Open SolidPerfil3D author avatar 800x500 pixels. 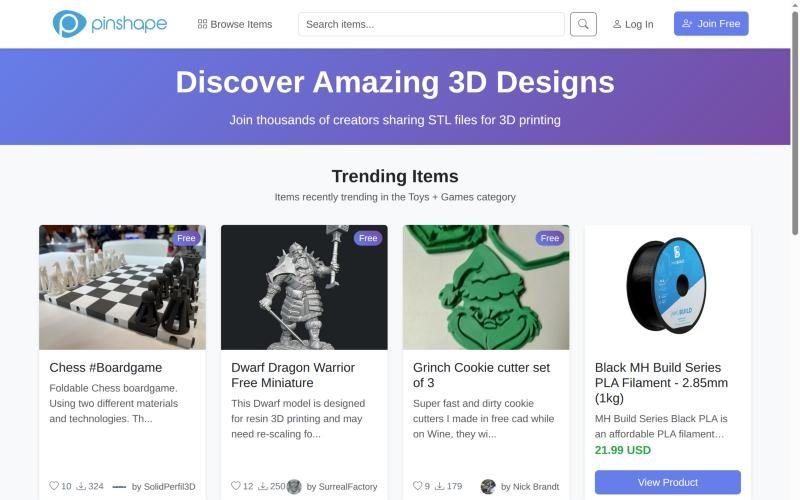pyautogui.click(x=119, y=487)
